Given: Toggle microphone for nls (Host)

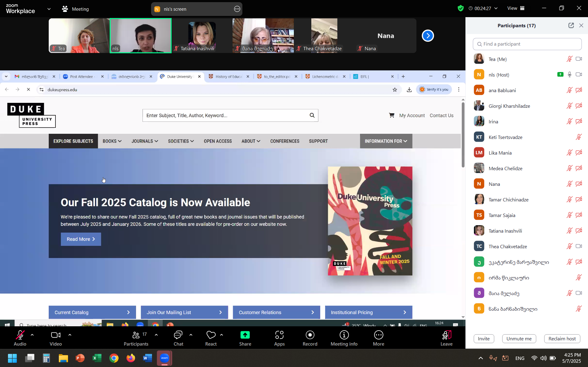Looking at the screenshot, I should [569, 75].
